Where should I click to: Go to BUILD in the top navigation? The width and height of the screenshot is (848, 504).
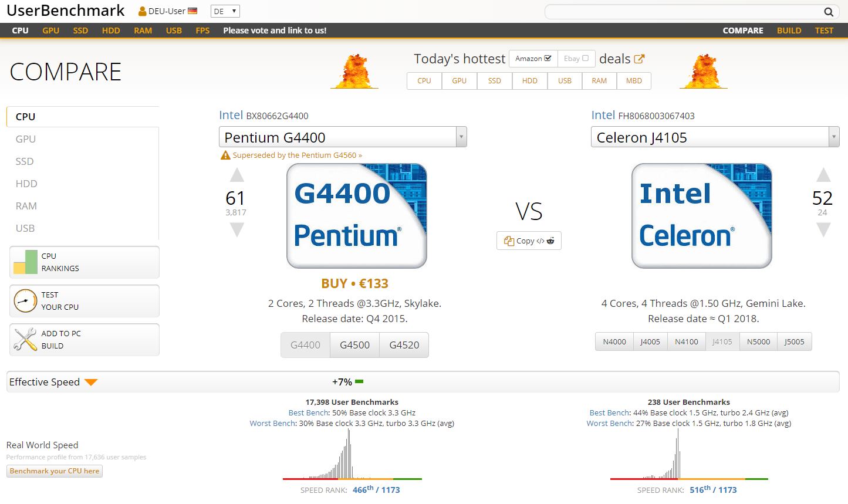(789, 31)
